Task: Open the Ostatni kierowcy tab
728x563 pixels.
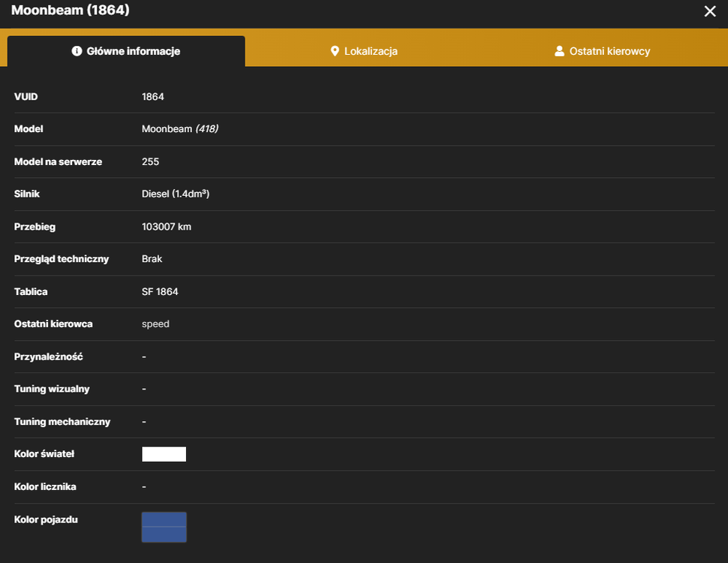Action: tap(603, 51)
